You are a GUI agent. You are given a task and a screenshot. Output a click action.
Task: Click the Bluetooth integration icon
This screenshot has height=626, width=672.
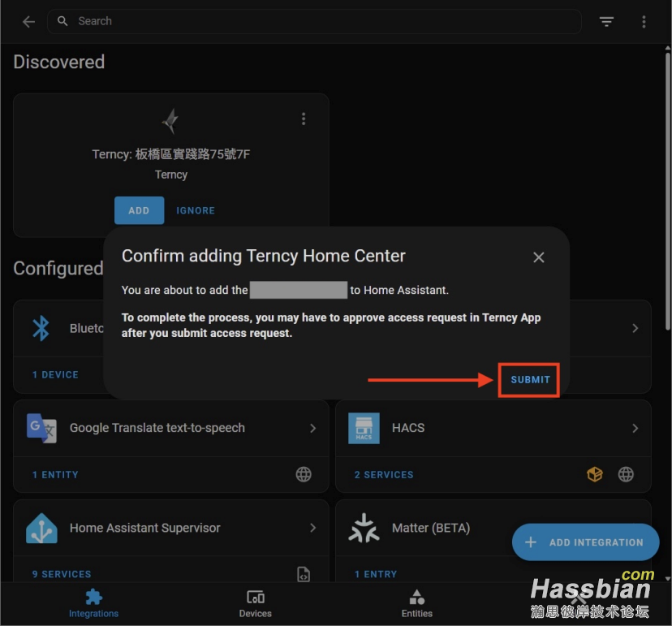coord(41,329)
